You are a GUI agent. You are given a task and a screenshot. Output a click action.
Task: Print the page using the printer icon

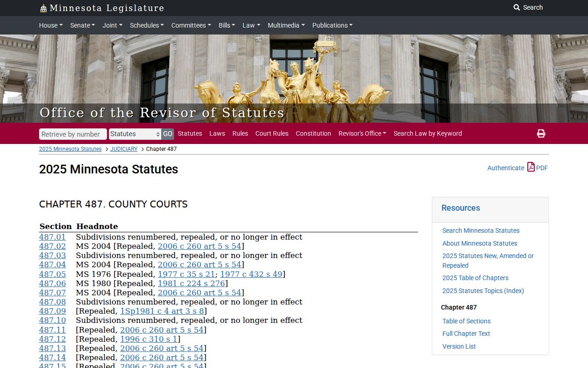[541, 133]
